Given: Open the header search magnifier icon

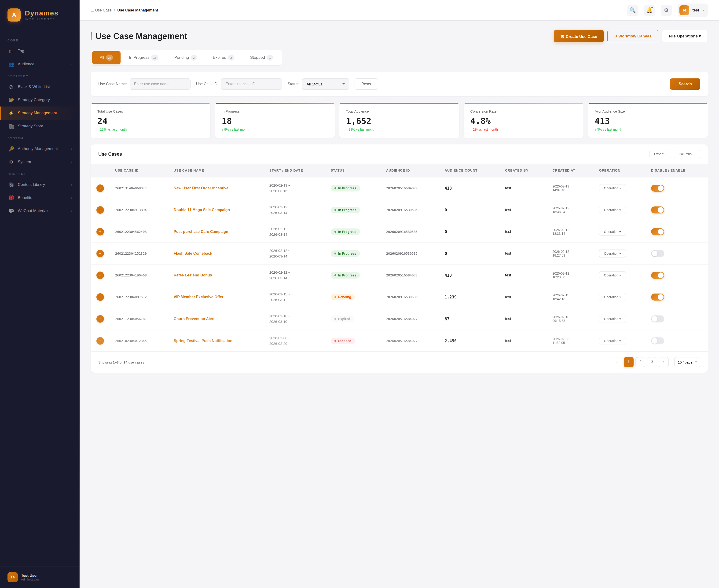Looking at the screenshot, I should tap(632, 10).
